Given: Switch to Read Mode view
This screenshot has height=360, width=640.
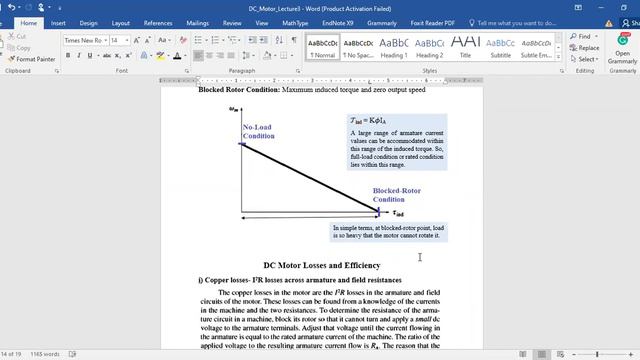Looking at the screenshot, I should tap(523, 354).
